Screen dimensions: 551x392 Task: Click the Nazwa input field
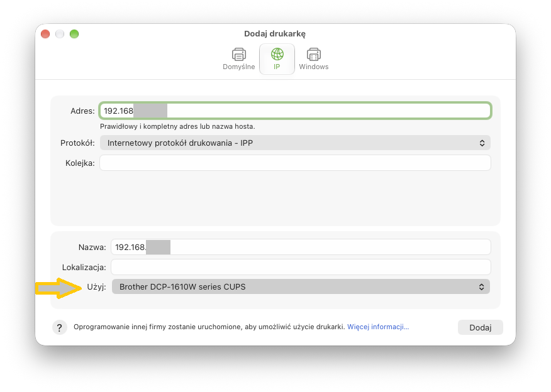301,247
